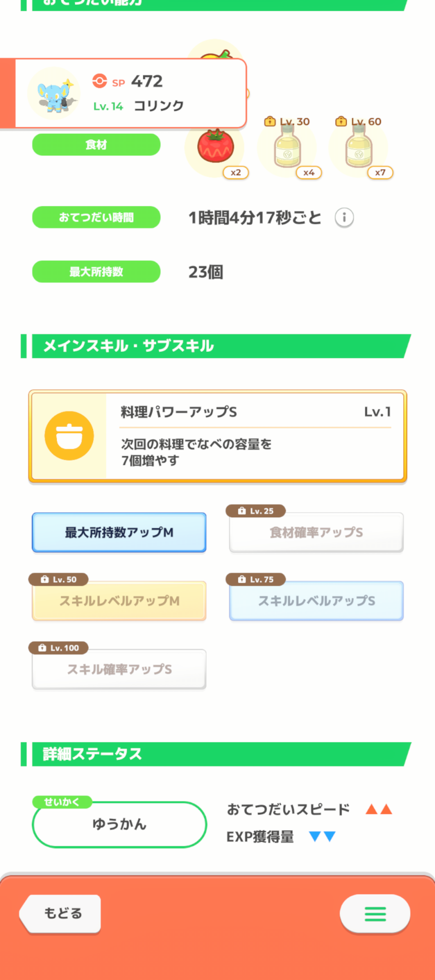The width and height of the screenshot is (435, 980).
Task: Tap the Shinx portrait in the header
Action: click(54, 93)
